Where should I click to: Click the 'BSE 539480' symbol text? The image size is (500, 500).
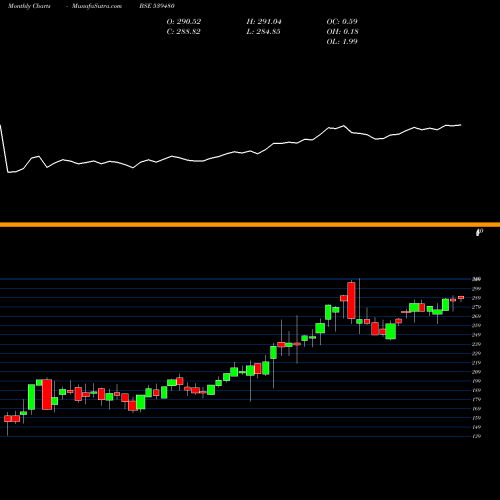(157, 6)
